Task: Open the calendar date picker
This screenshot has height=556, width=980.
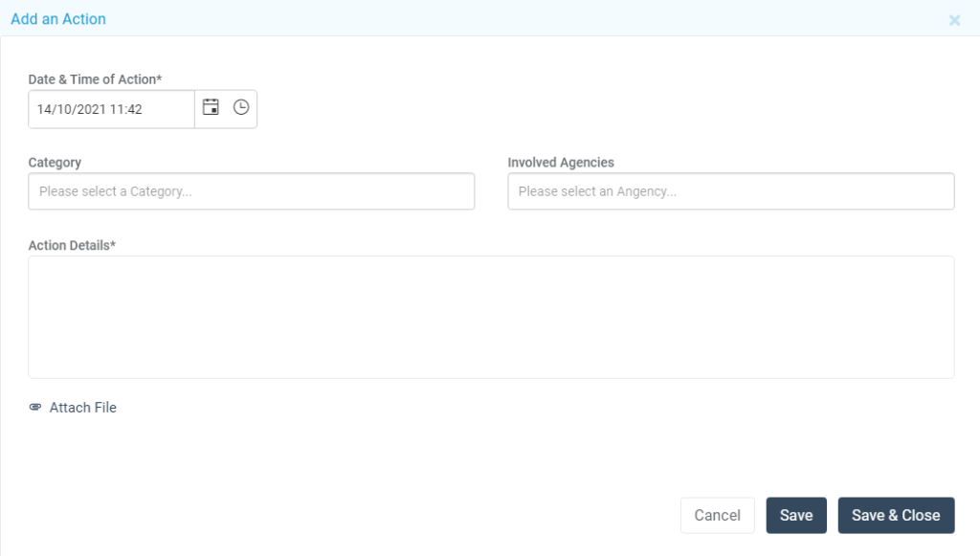Action: click(x=211, y=107)
